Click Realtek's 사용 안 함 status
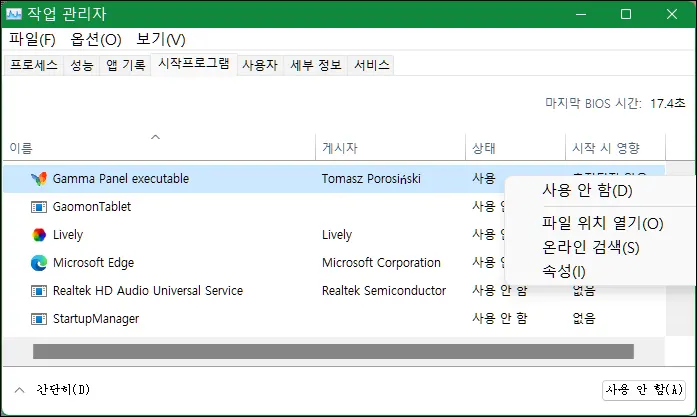This screenshot has height=417, width=697. pos(500,290)
